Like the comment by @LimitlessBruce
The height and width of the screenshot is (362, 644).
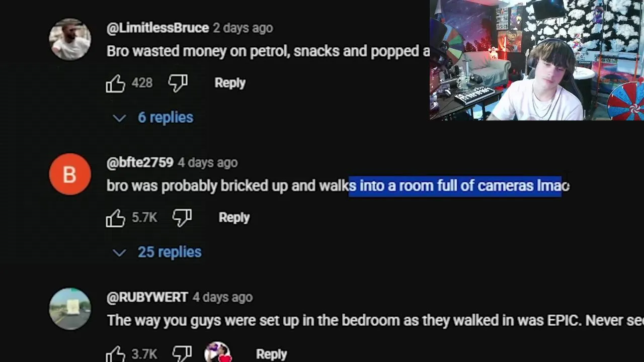click(x=115, y=83)
